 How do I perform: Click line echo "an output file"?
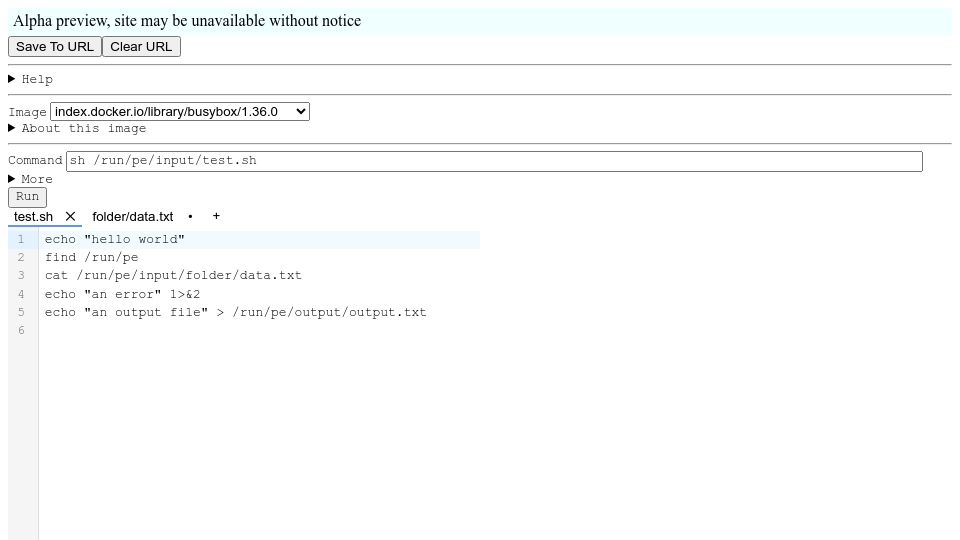236,312
